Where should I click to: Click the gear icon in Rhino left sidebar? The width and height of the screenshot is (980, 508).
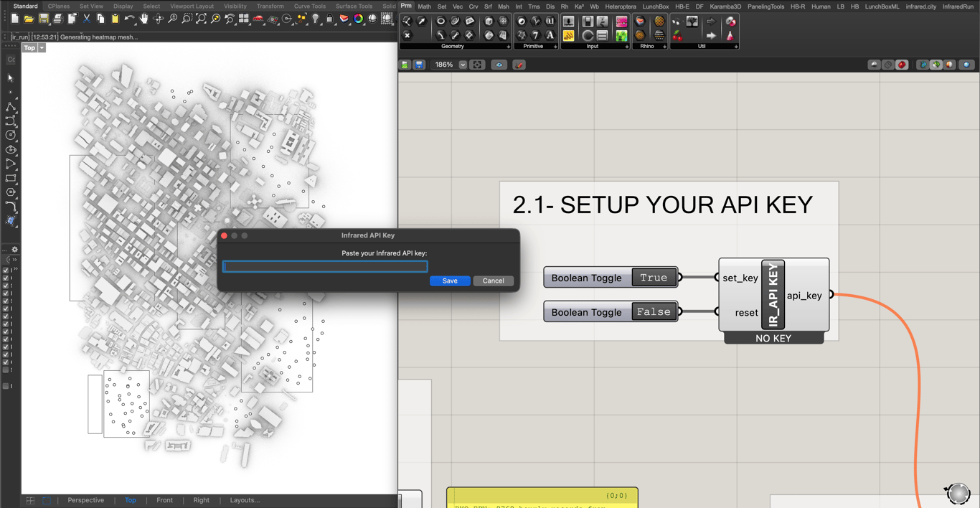tap(14, 250)
